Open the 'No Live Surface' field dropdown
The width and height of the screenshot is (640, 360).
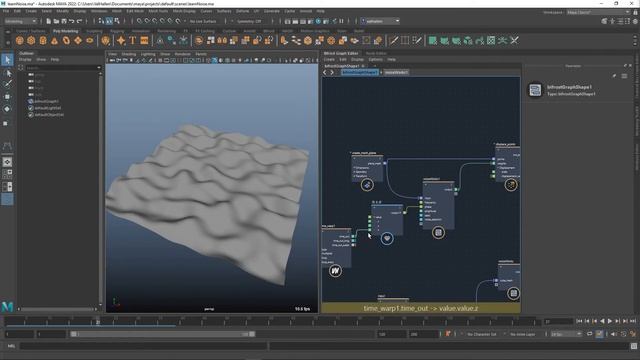tap(204, 21)
